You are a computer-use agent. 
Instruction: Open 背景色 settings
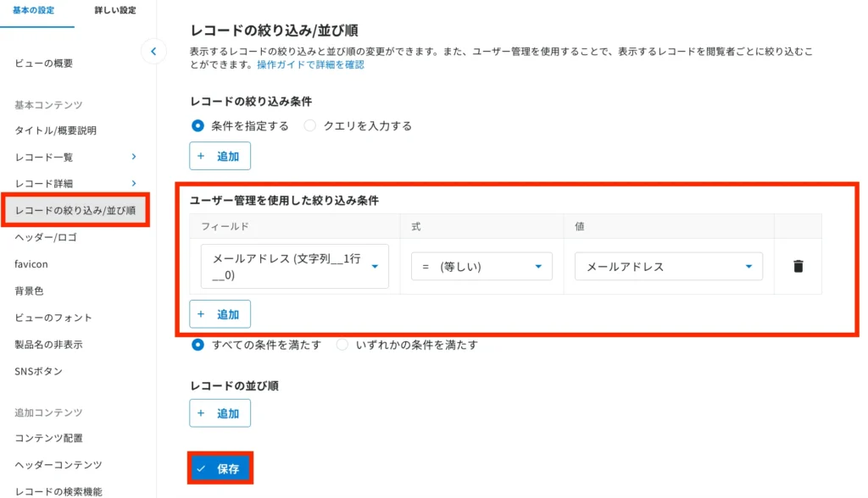pos(29,290)
